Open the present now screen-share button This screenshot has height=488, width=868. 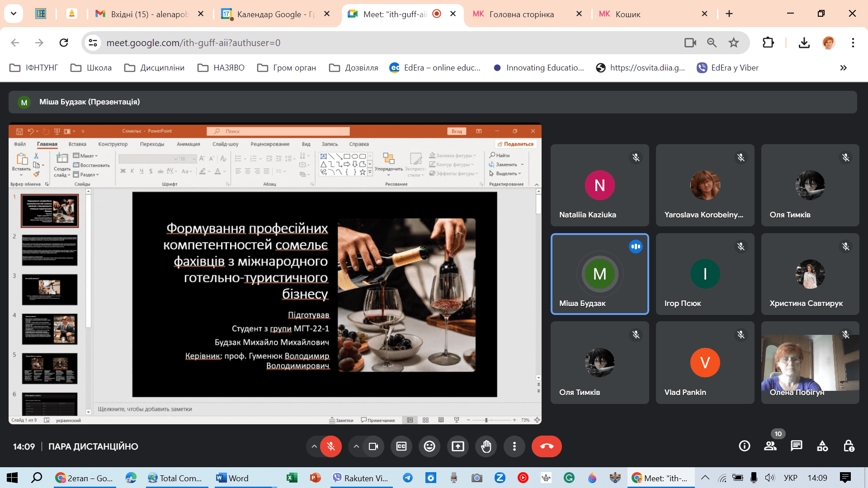(458, 446)
